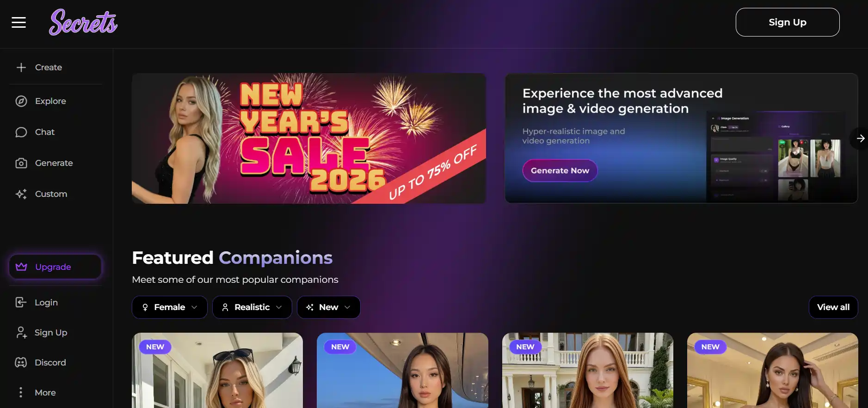Click the Chat bubble icon

[21, 132]
